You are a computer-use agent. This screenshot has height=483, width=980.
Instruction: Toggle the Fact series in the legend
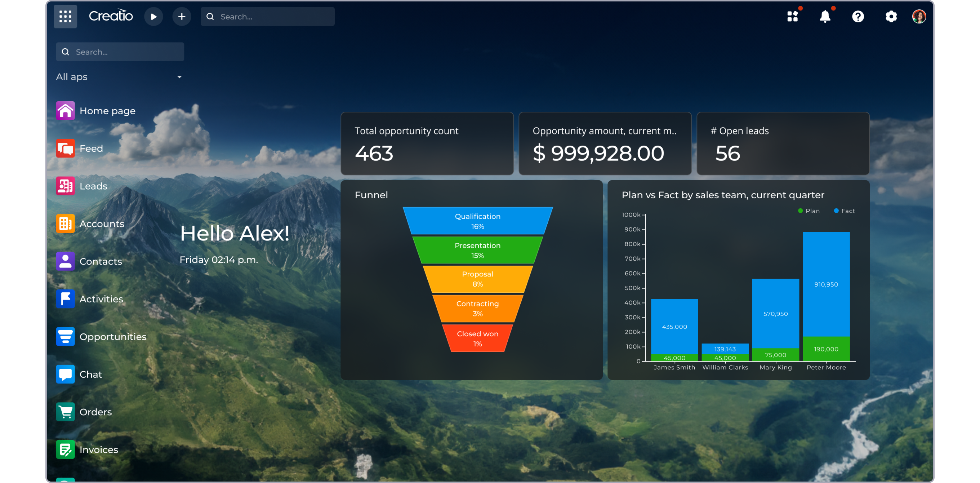(844, 211)
